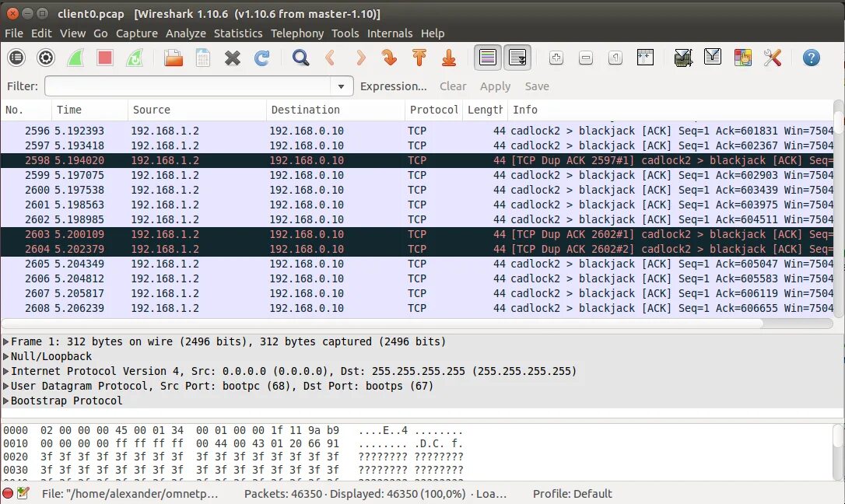The height and width of the screenshot is (504, 845).
Task: Go back in packet history
Action: [331, 58]
